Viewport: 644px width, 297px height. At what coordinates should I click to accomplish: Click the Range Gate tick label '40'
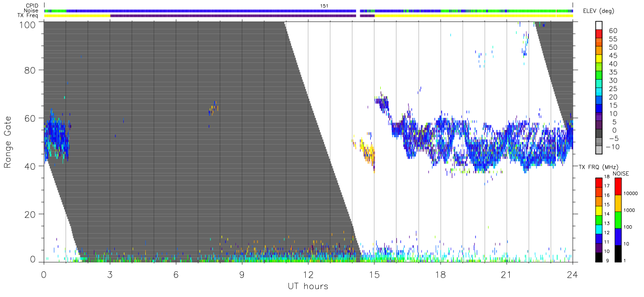click(x=30, y=166)
